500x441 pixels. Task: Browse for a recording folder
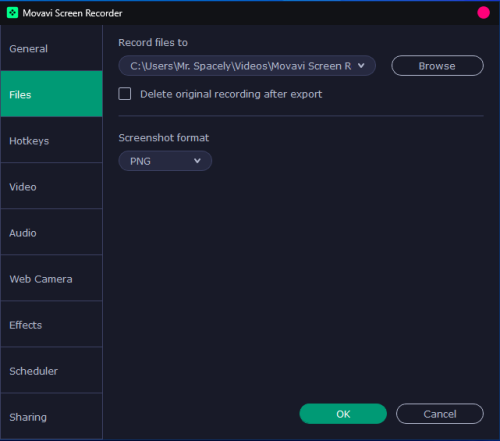click(x=437, y=66)
